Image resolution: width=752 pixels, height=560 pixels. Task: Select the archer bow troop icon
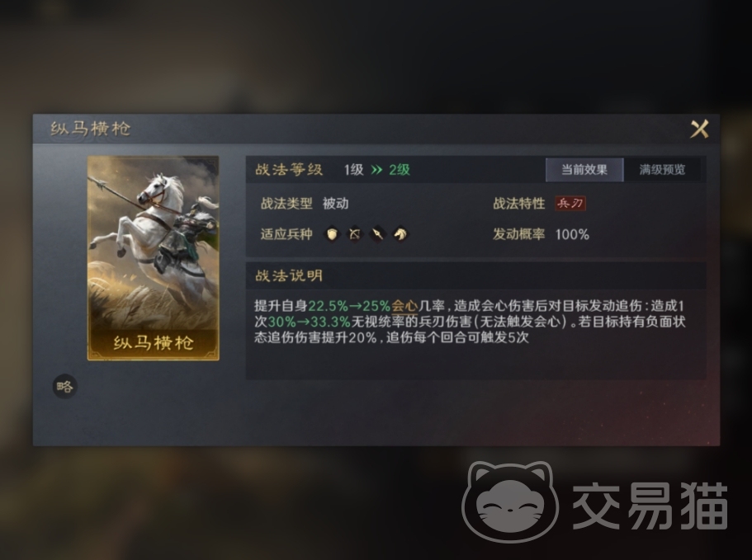pyautogui.click(x=354, y=234)
